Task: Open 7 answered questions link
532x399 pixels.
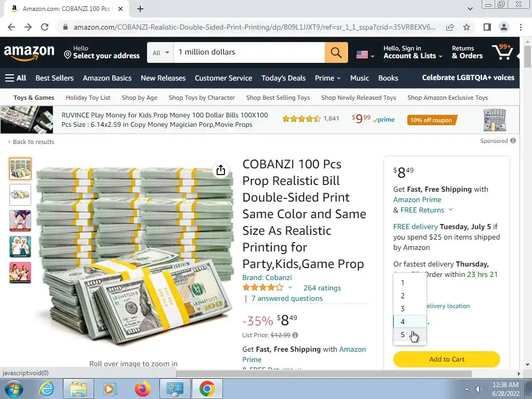Action: pyautogui.click(x=287, y=299)
